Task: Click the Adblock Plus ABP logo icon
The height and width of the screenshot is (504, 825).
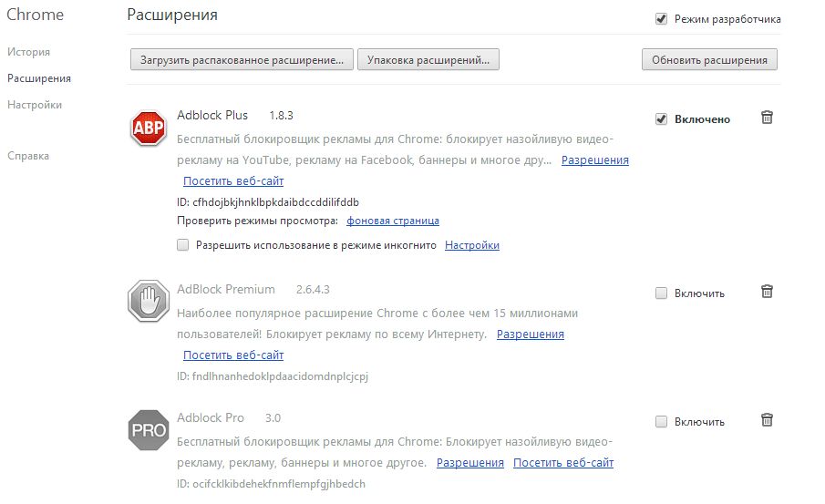Action: pos(149,128)
